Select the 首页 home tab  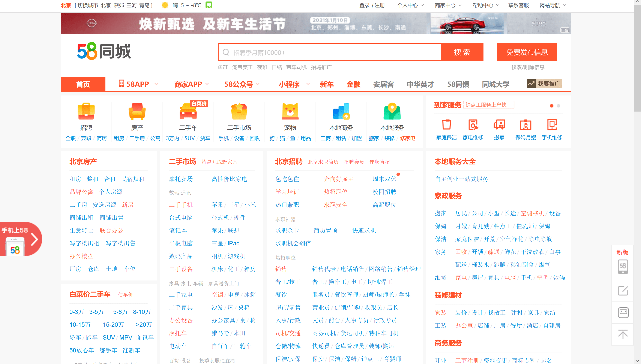coord(83,84)
